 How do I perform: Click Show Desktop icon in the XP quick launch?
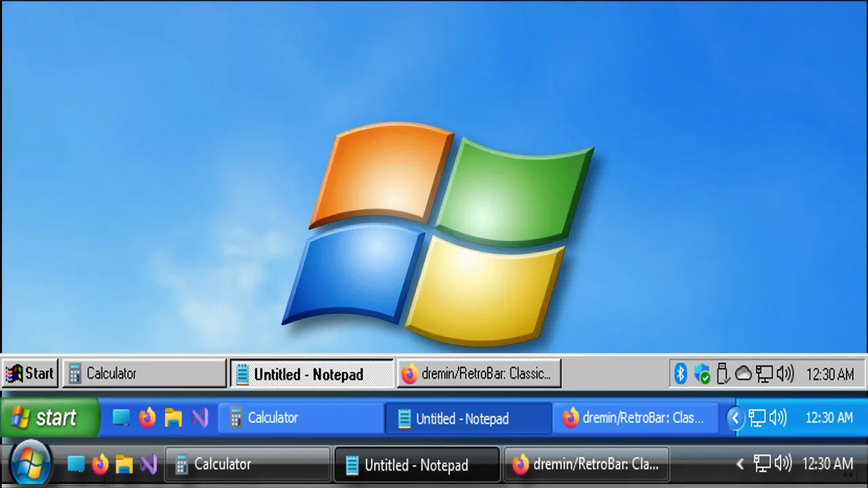(121, 418)
